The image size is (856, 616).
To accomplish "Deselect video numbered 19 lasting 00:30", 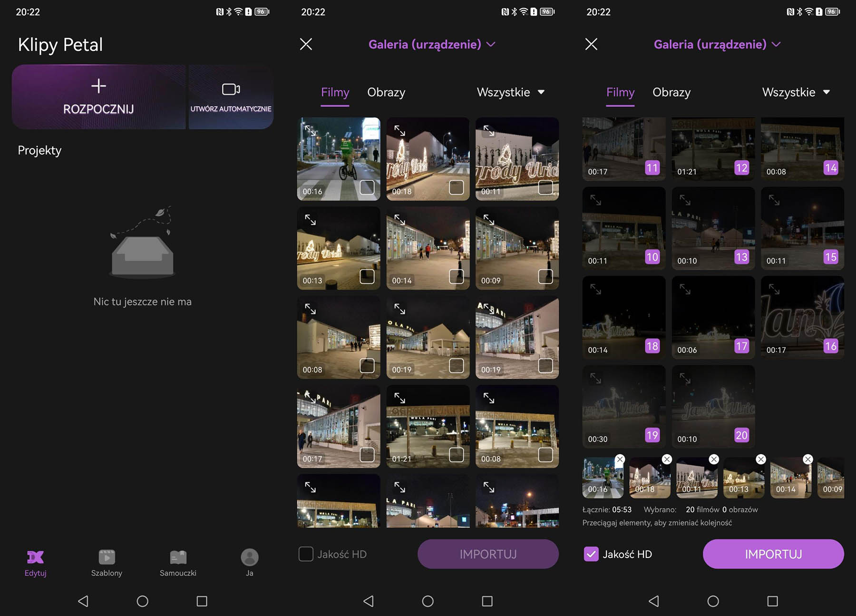I will [652, 435].
